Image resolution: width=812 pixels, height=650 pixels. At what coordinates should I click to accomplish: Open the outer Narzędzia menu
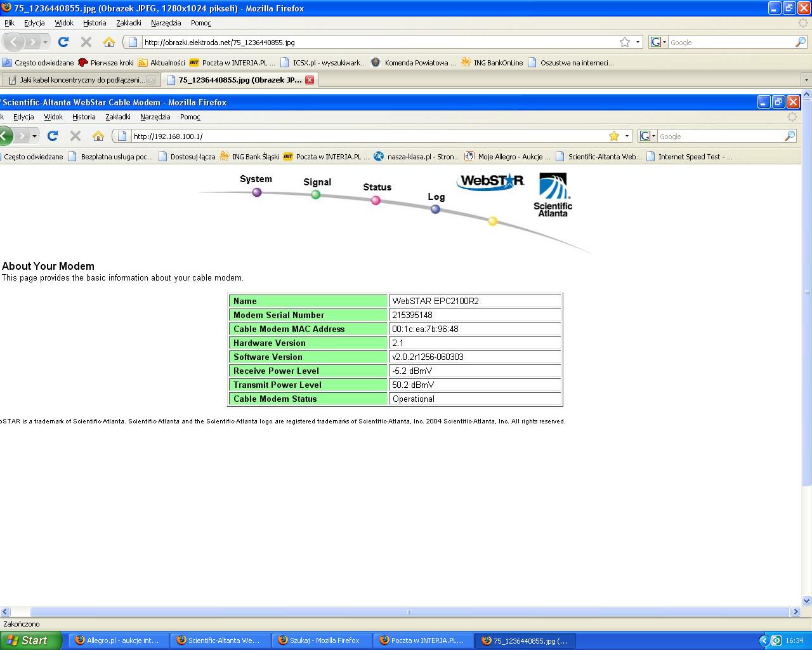click(x=166, y=23)
